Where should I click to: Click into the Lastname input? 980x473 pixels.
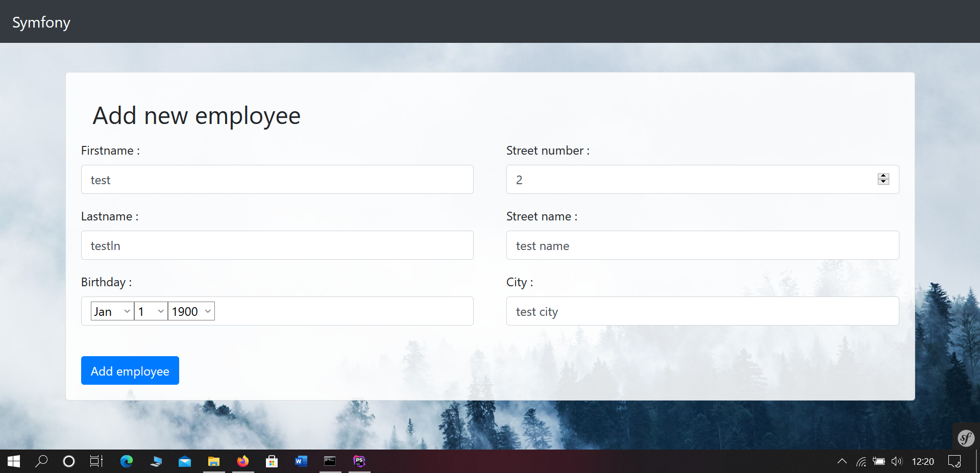point(277,245)
